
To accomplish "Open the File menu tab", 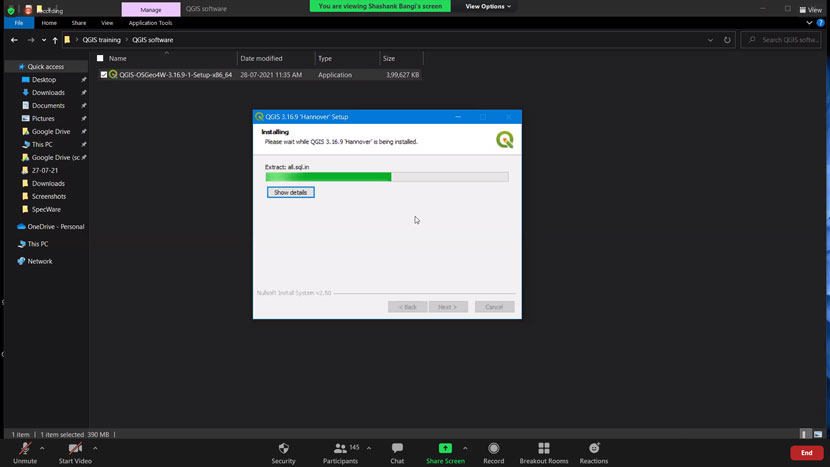I will (19, 23).
